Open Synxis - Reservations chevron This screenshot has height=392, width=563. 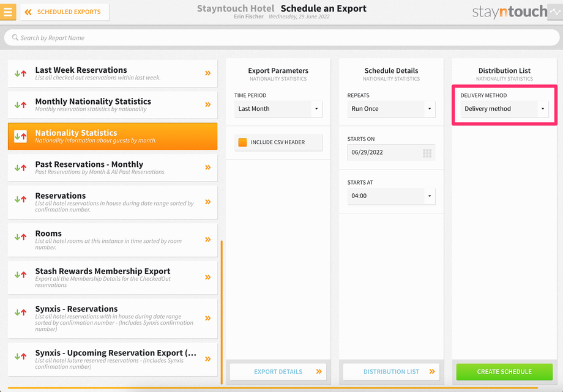208,318
